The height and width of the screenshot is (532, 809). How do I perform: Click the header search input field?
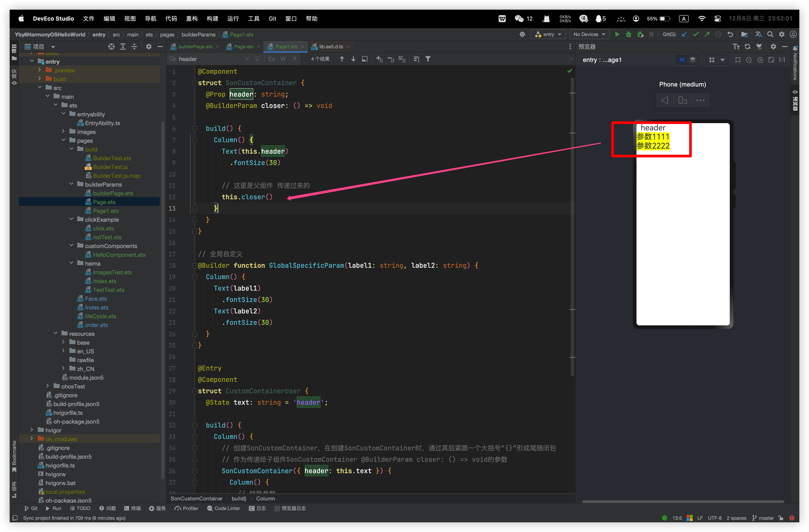[x=211, y=59]
